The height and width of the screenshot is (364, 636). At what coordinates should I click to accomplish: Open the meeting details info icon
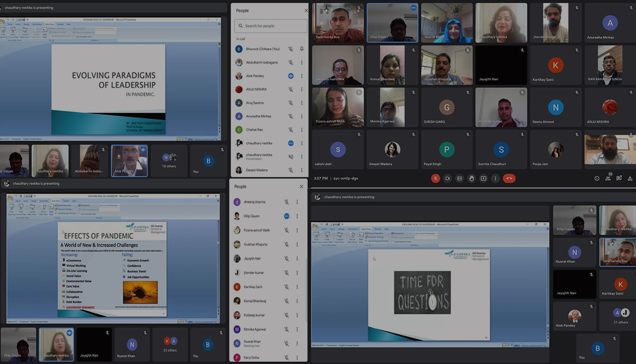tap(597, 179)
